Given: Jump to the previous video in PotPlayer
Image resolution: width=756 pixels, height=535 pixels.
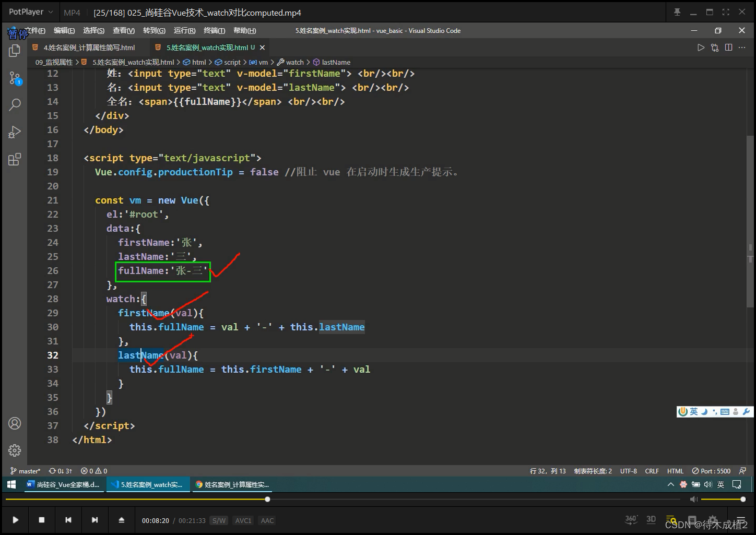Looking at the screenshot, I should point(68,520).
